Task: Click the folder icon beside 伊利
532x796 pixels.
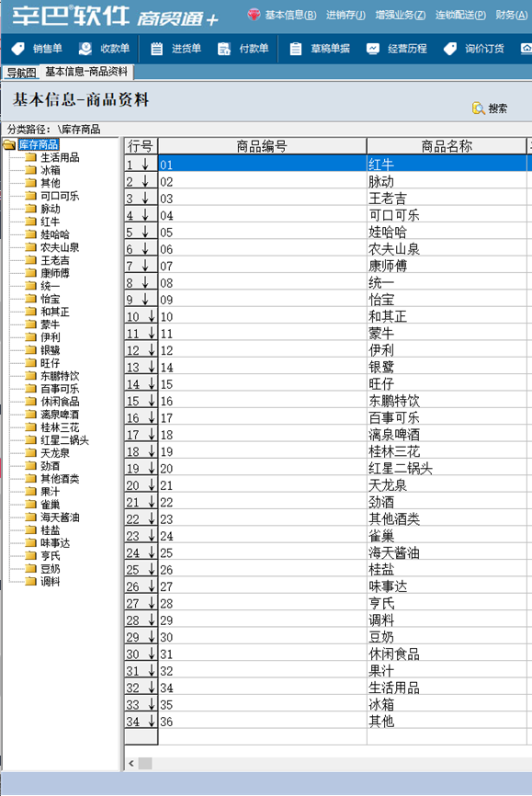Action: tap(31, 337)
